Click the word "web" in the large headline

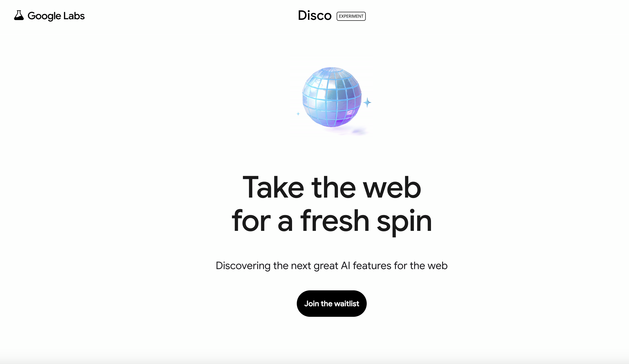click(392, 187)
